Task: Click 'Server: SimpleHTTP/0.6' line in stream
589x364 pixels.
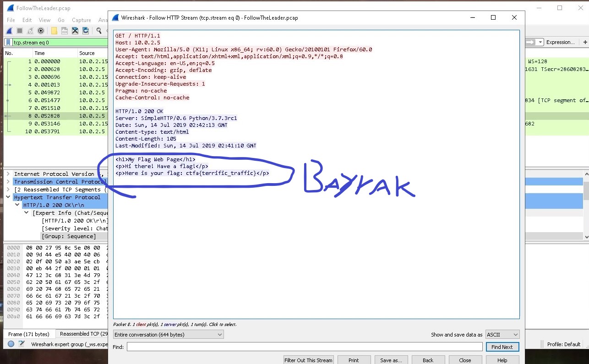Action: pyautogui.click(x=176, y=118)
